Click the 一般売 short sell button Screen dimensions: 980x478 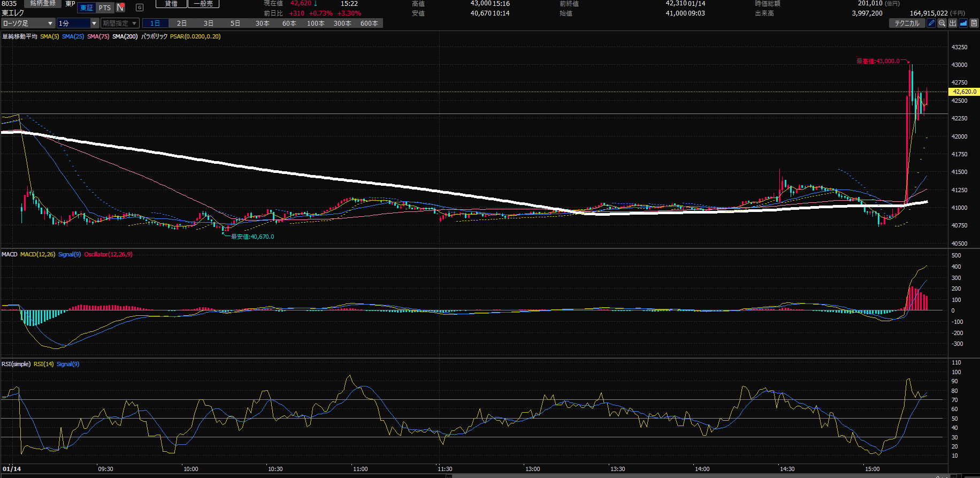pos(203,4)
